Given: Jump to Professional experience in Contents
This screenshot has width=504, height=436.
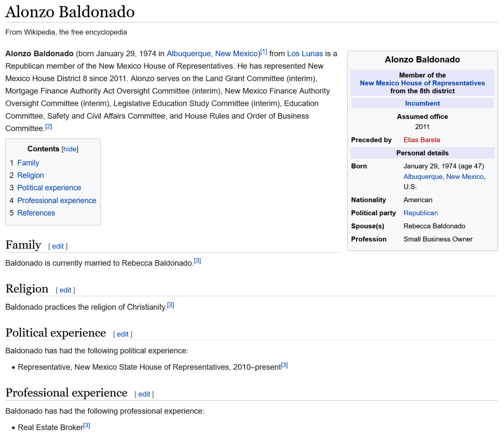Looking at the screenshot, I should (57, 200).
